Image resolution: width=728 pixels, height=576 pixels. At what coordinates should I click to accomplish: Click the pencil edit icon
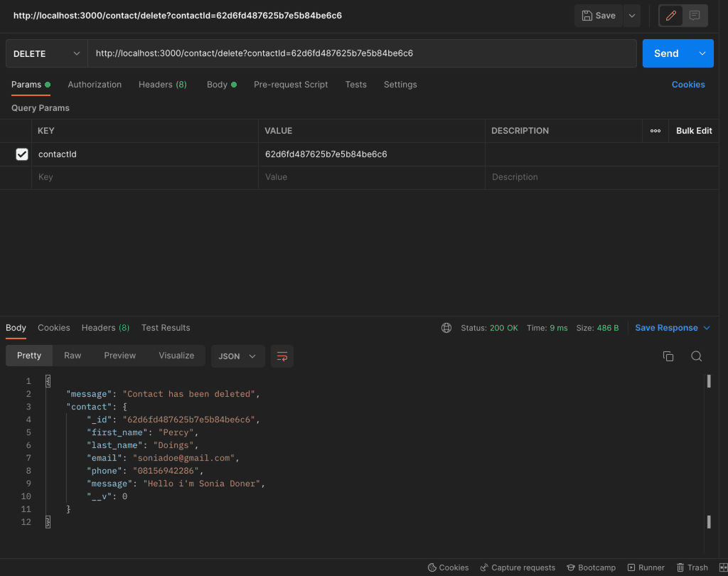(671, 16)
